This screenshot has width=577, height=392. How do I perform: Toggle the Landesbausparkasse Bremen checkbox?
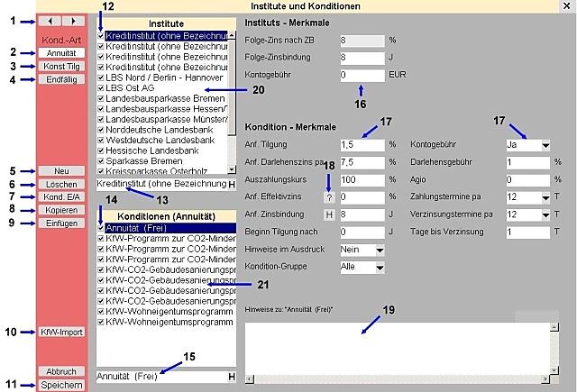pos(101,98)
